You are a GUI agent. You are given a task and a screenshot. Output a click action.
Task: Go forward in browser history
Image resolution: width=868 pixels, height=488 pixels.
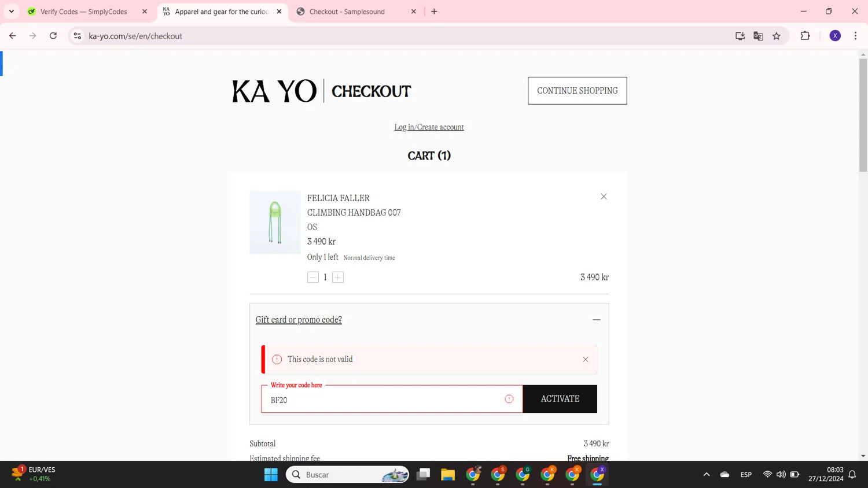click(x=33, y=36)
